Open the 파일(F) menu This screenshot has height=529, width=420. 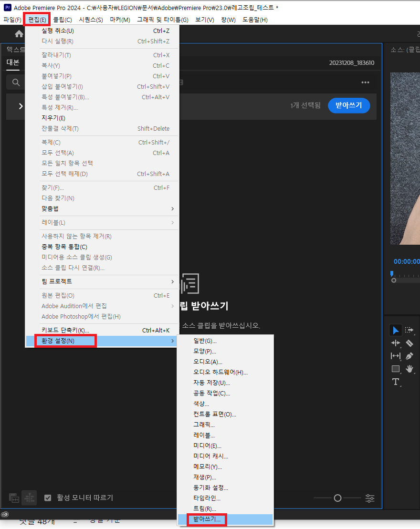[12, 20]
